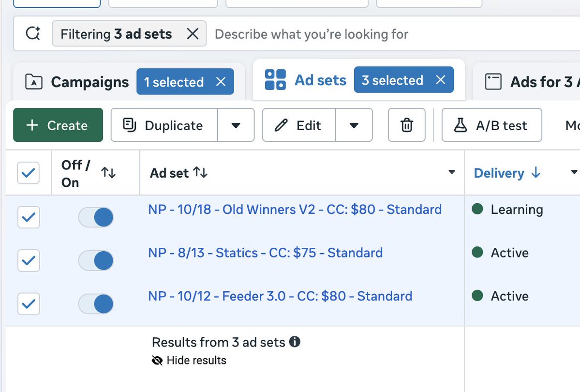Click Hide results

coord(189,360)
